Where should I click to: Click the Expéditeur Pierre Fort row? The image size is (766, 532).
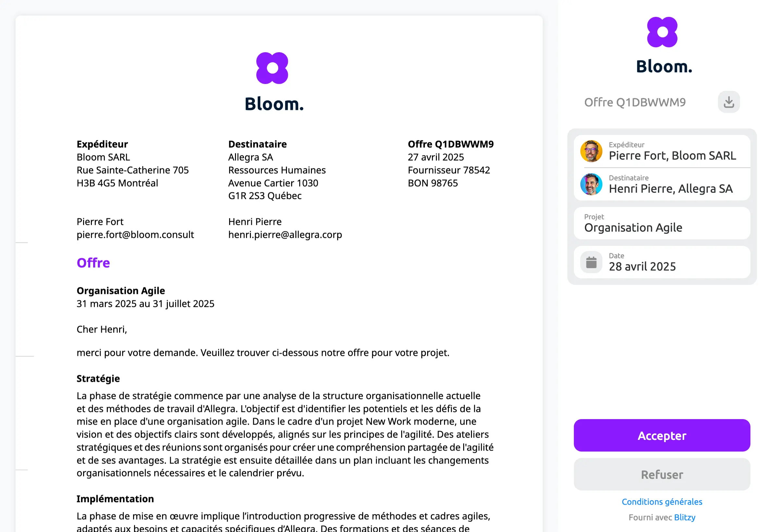coord(661,151)
